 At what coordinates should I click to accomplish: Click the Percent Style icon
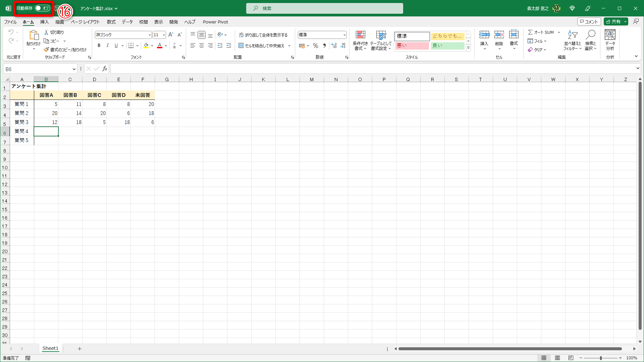pyautogui.click(x=315, y=46)
